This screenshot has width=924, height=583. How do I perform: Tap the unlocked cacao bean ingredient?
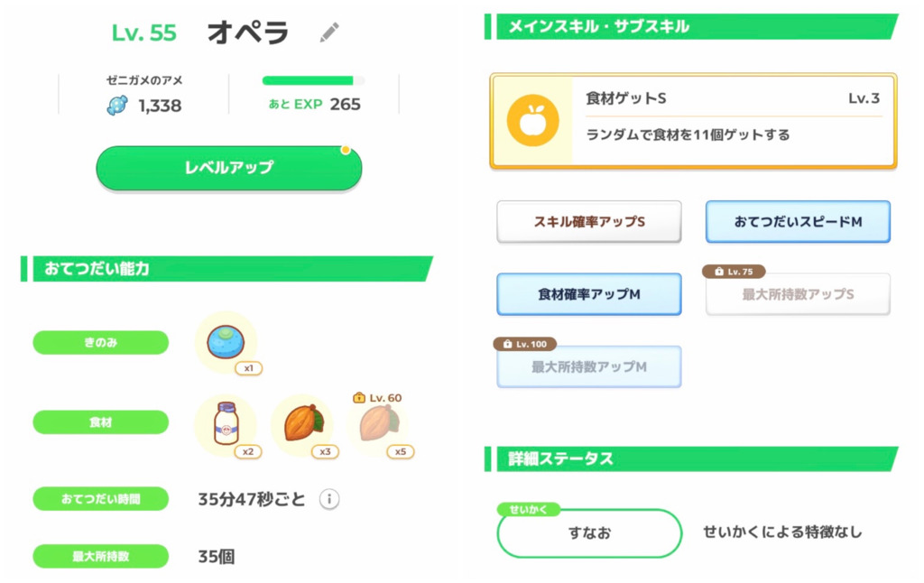pos(301,422)
